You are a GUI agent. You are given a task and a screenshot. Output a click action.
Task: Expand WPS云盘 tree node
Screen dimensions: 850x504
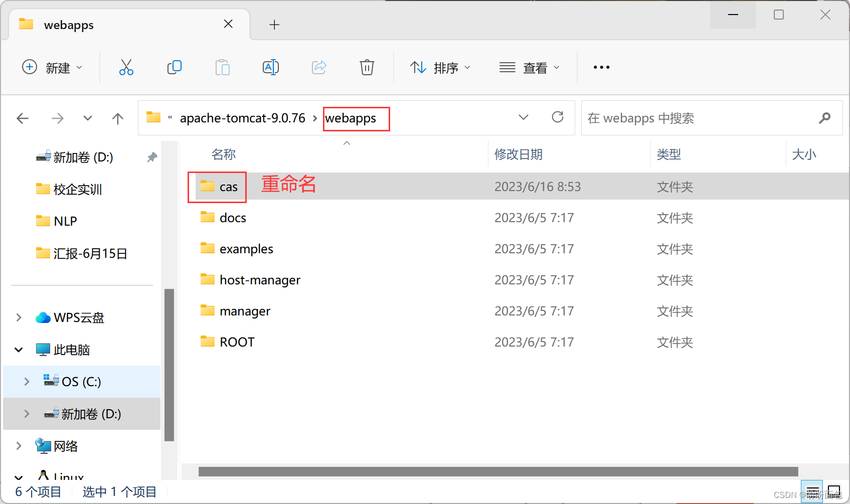[19, 317]
